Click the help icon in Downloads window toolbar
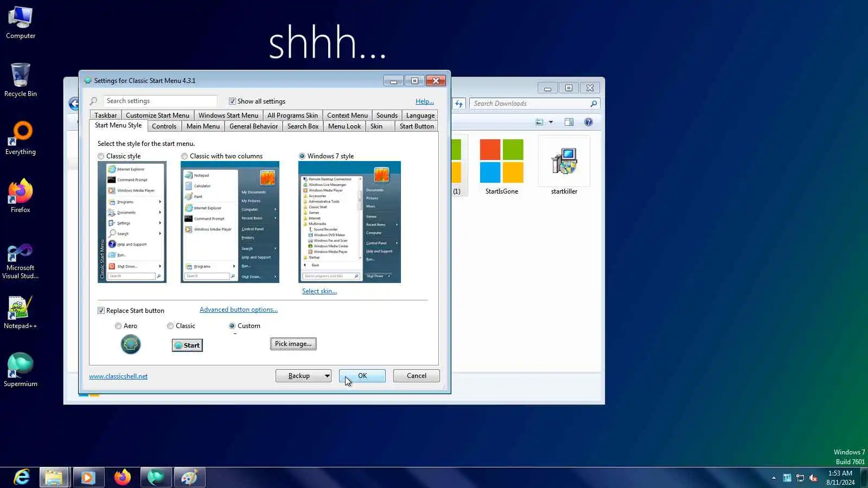The image size is (868, 488). tap(589, 122)
